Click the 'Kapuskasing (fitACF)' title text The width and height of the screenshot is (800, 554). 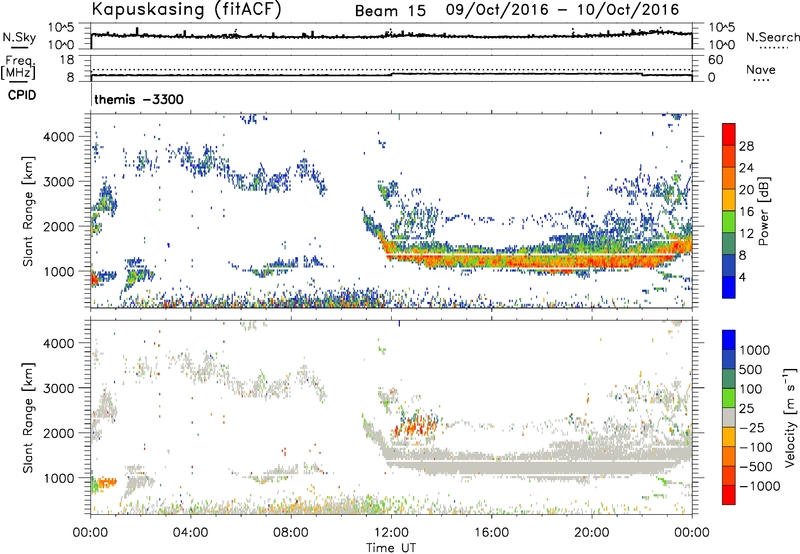187,9
